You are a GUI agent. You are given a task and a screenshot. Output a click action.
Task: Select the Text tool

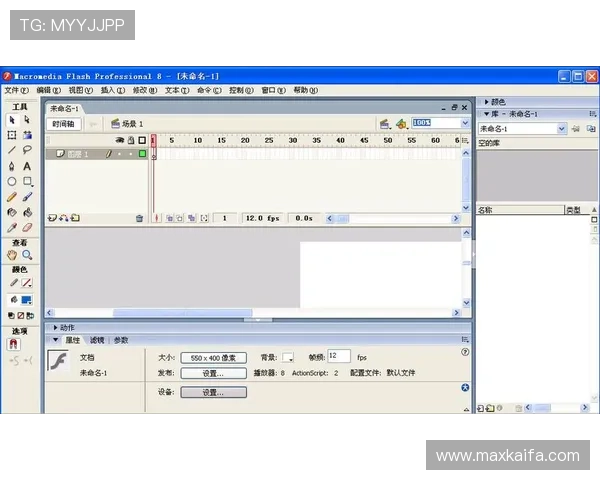(x=27, y=166)
